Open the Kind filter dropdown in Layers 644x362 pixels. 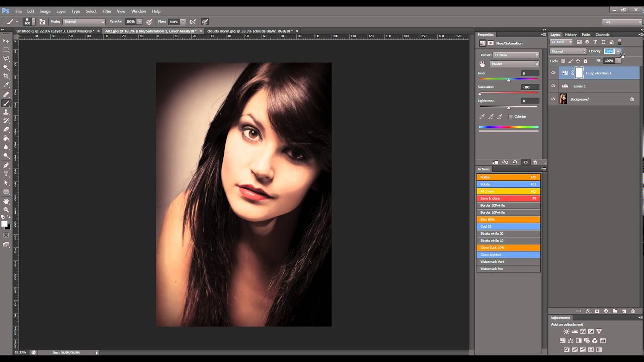561,42
